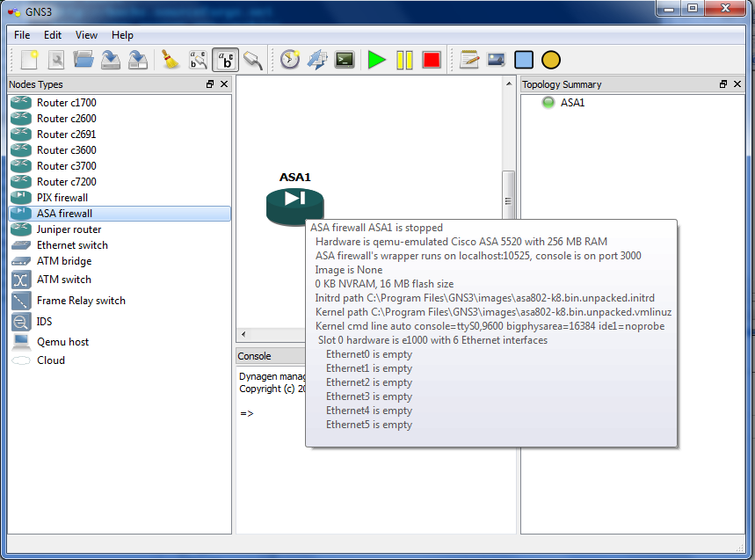Select ATM bridge node type
This screenshot has width=755, height=560.
click(x=120, y=261)
